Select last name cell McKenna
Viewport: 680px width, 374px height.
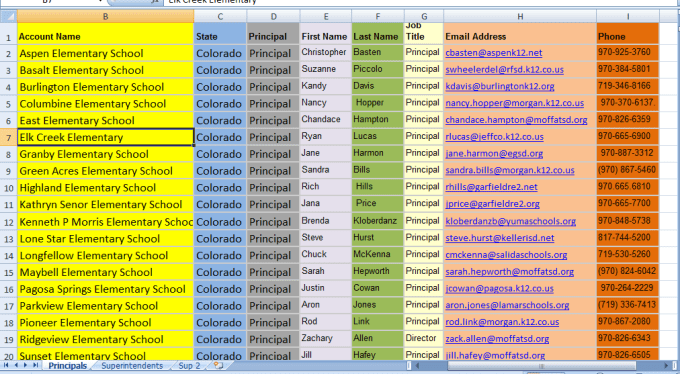click(377, 255)
